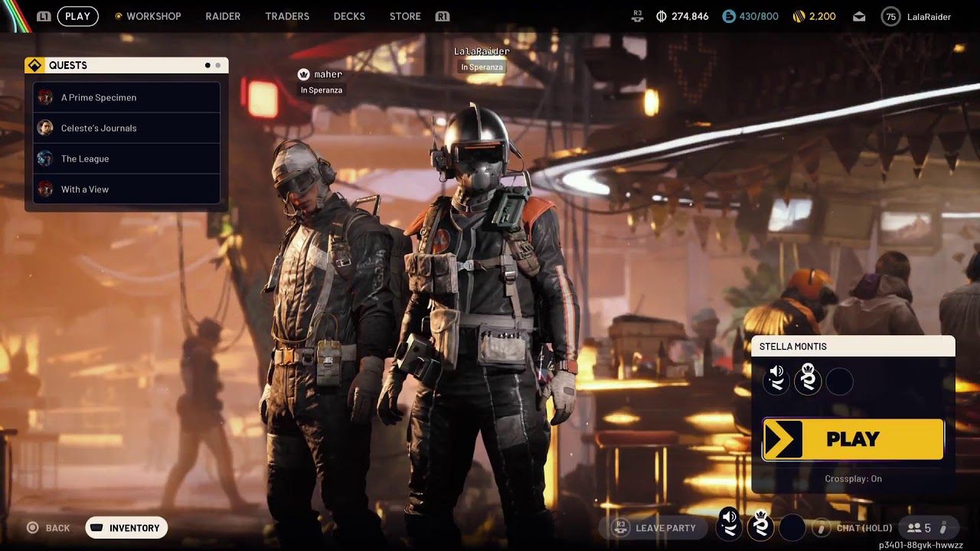This screenshot has width=980, height=551.
Task: Toggle the Crossplay: On setting
Action: (x=853, y=479)
